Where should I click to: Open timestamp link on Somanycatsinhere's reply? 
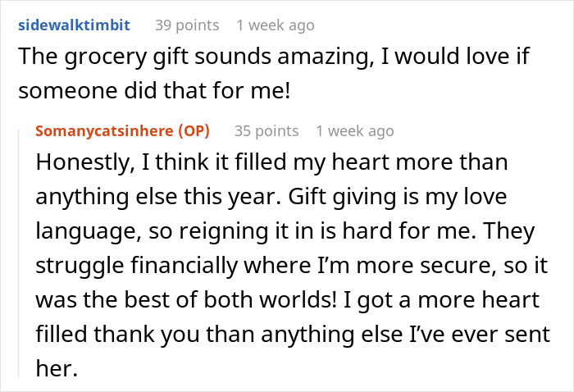pos(354,130)
